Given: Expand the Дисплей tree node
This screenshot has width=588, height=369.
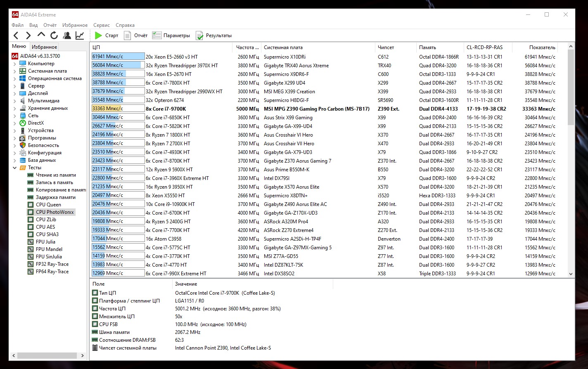Looking at the screenshot, I should pos(15,93).
